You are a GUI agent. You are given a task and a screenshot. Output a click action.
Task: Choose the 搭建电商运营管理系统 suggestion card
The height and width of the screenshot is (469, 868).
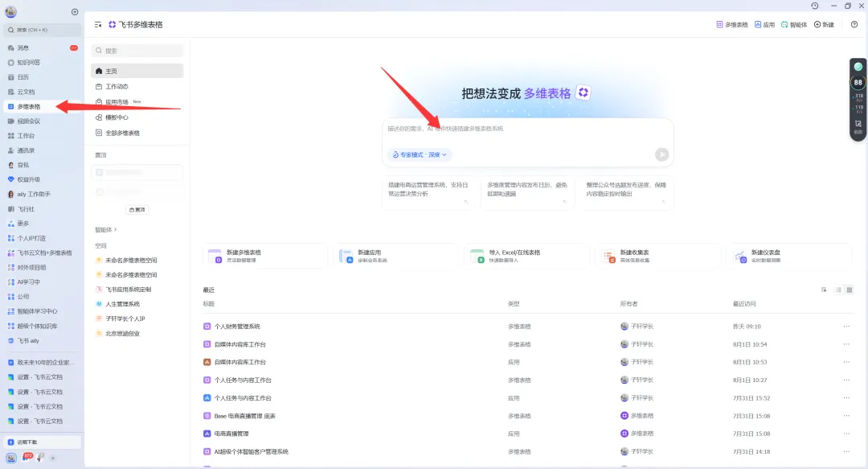point(429,192)
